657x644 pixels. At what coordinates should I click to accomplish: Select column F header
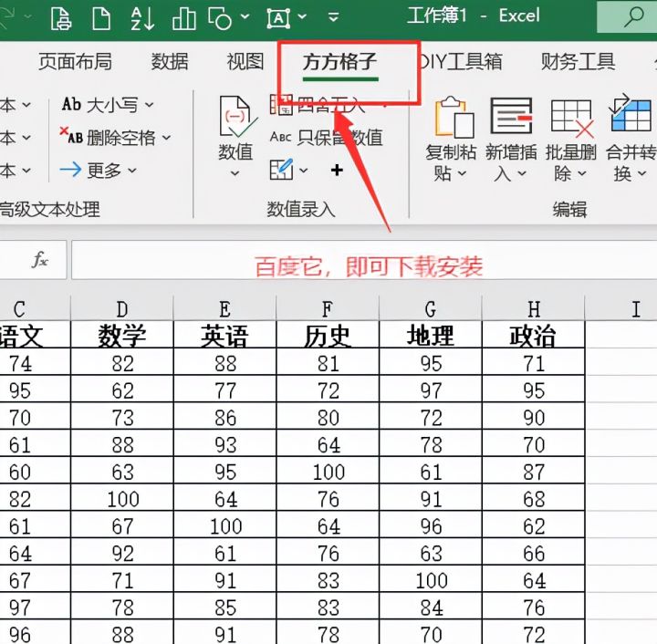(328, 309)
